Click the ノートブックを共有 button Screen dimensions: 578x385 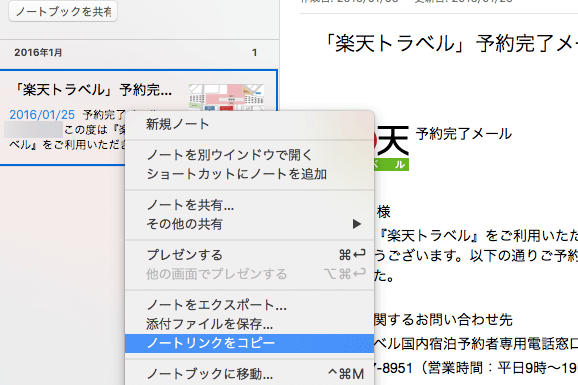coord(63,11)
